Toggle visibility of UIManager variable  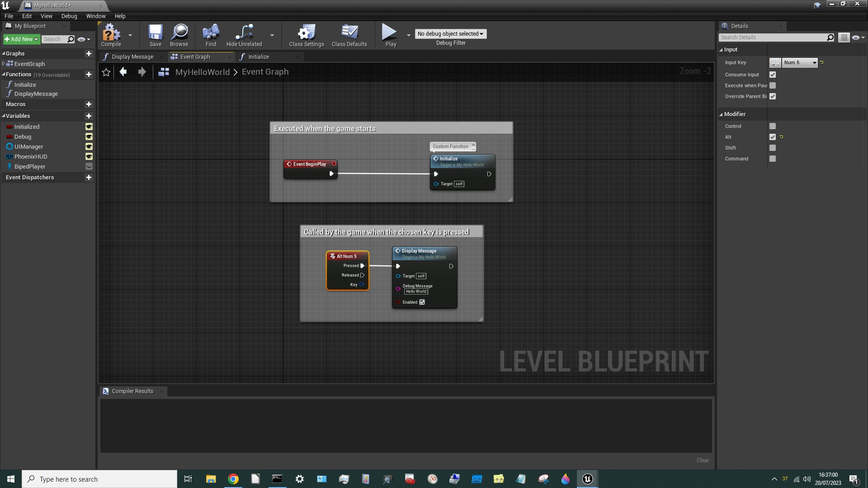tap(89, 147)
